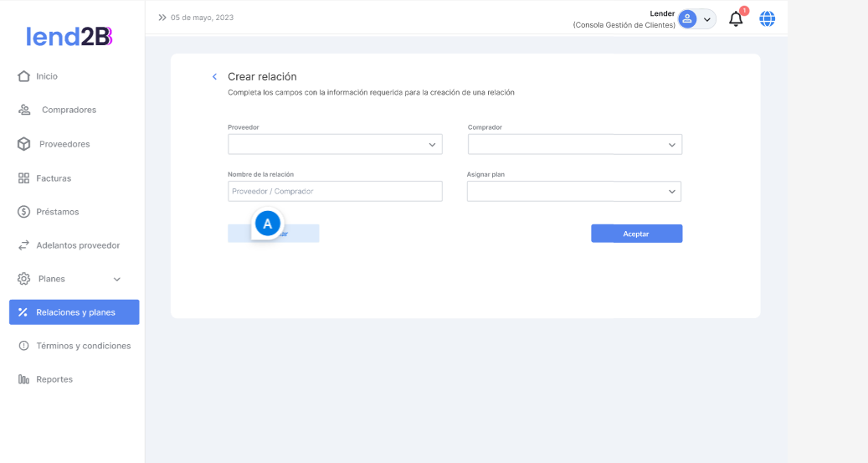Click the Préstamos dollar icon

point(24,212)
